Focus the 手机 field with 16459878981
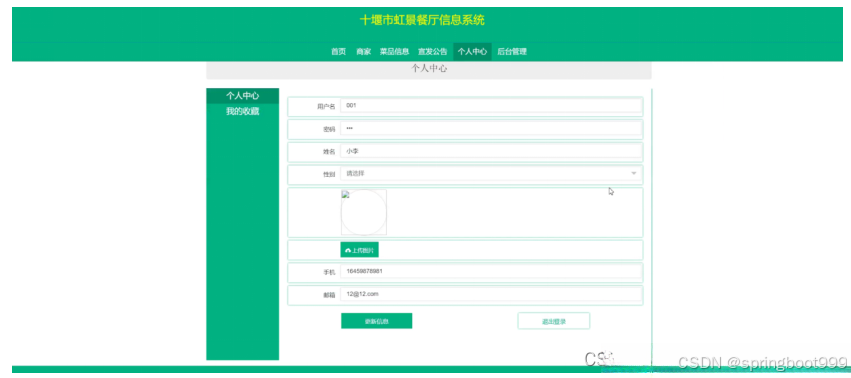The width and height of the screenshot is (851, 378). tap(491, 272)
